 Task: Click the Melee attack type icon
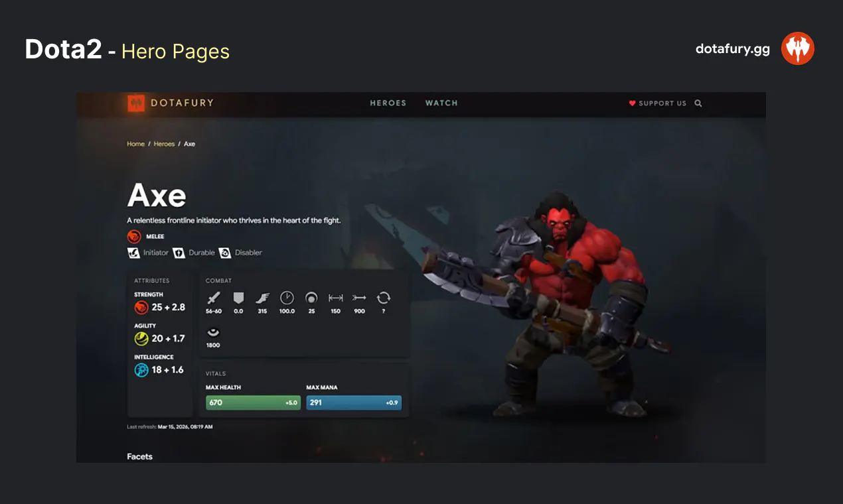pyautogui.click(x=134, y=236)
